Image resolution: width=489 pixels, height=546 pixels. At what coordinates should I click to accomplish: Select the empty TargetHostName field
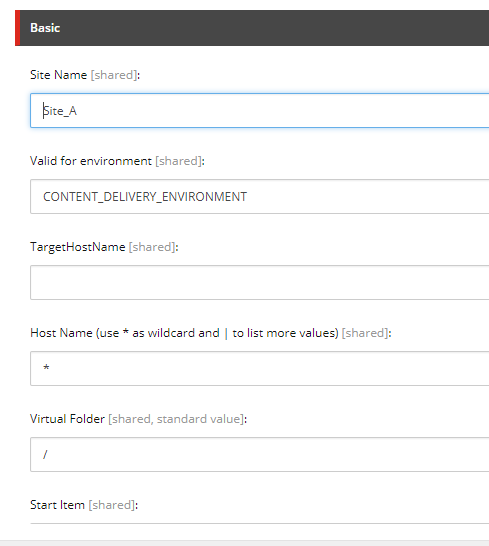pyautogui.click(x=259, y=282)
